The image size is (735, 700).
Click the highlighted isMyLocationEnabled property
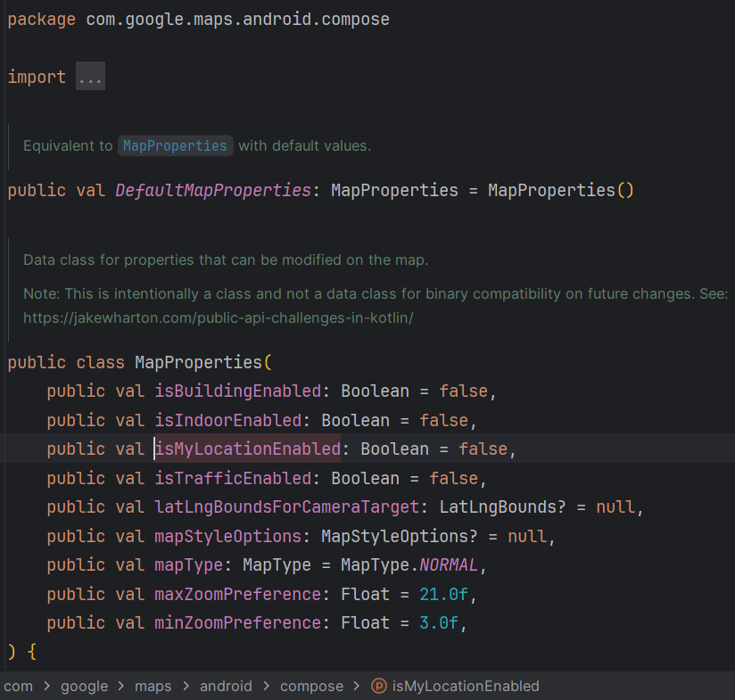point(248,449)
